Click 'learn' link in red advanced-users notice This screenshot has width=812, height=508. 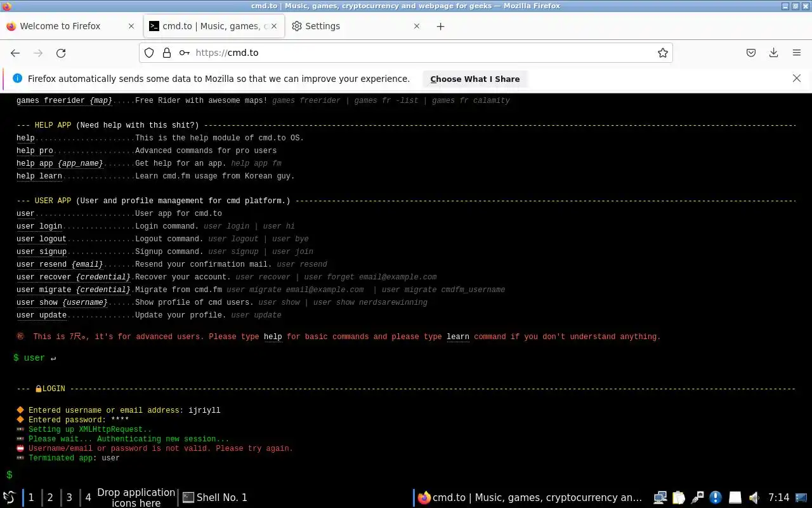coord(458,337)
